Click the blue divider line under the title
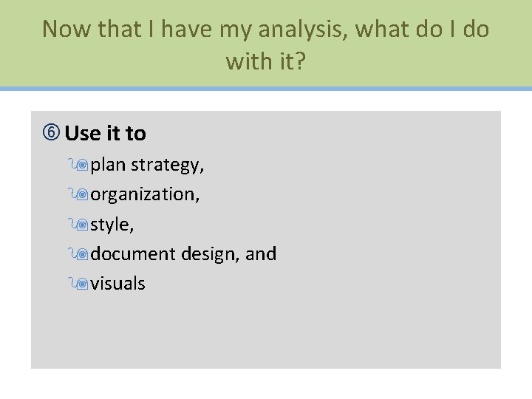Viewport: 532px width, 399px height. coord(265,88)
